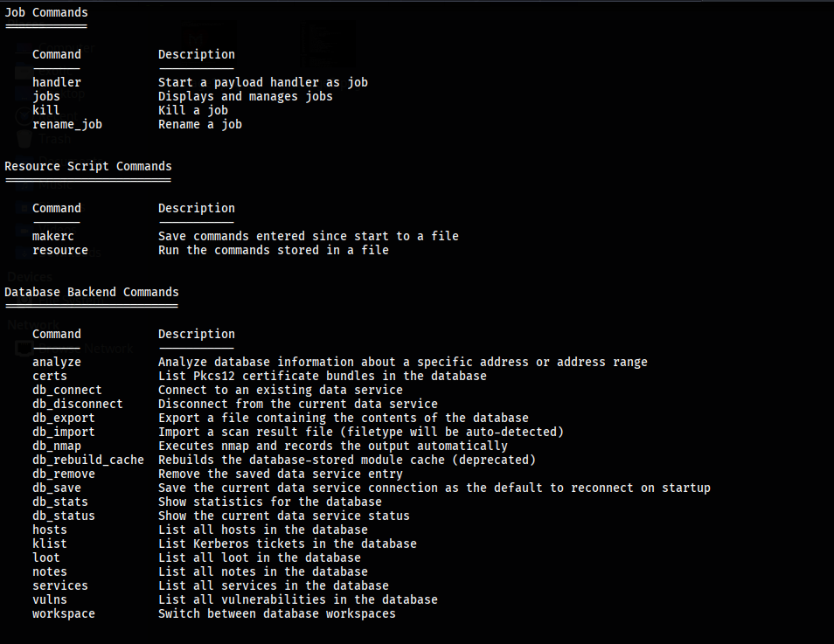Image resolution: width=834 pixels, height=644 pixels.
Task: Click the Resource Script Commands heading
Action: point(88,166)
